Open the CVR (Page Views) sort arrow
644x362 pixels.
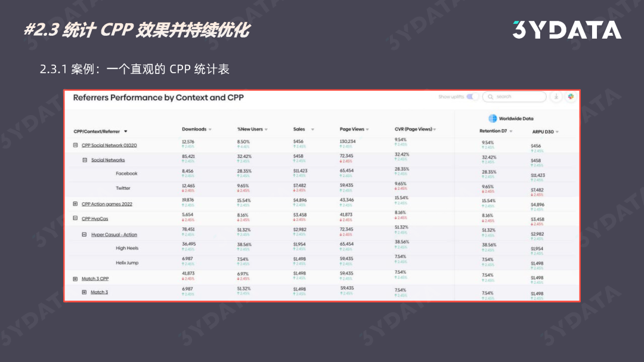coord(435,129)
